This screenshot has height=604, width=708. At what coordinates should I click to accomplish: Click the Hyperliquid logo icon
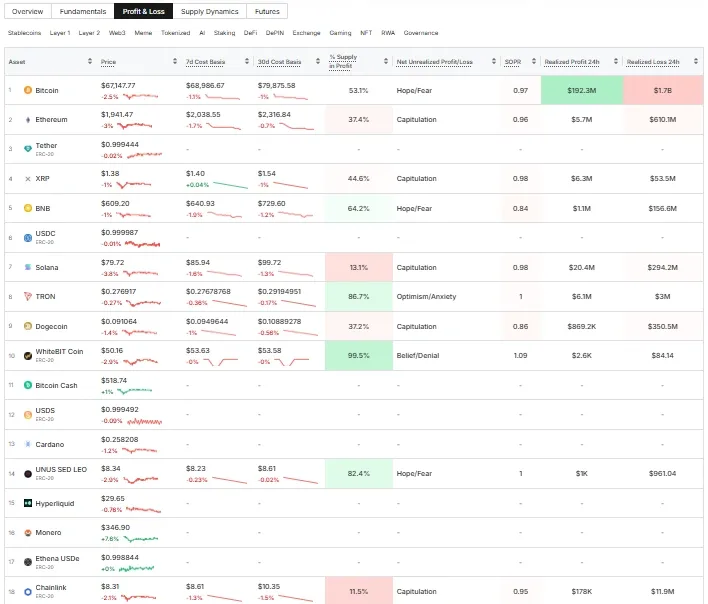pos(28,503)
